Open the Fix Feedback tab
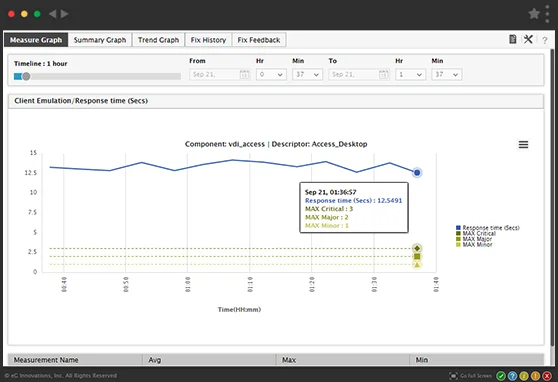 pyautogui.click(x=259, y=40)
